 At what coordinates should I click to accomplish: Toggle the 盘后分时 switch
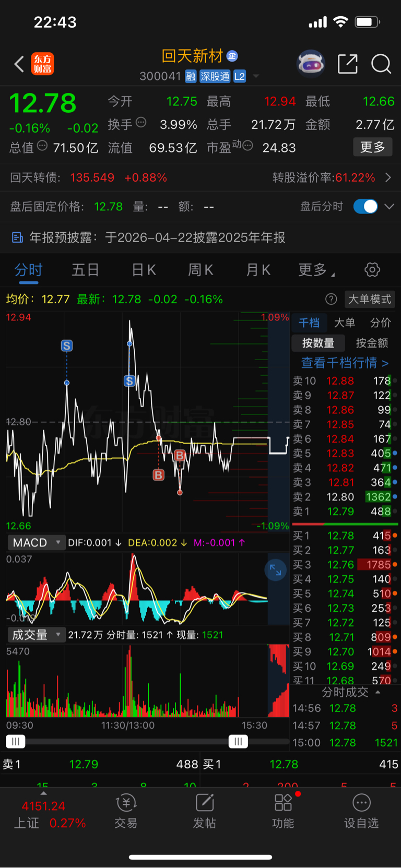coord(365,206)
